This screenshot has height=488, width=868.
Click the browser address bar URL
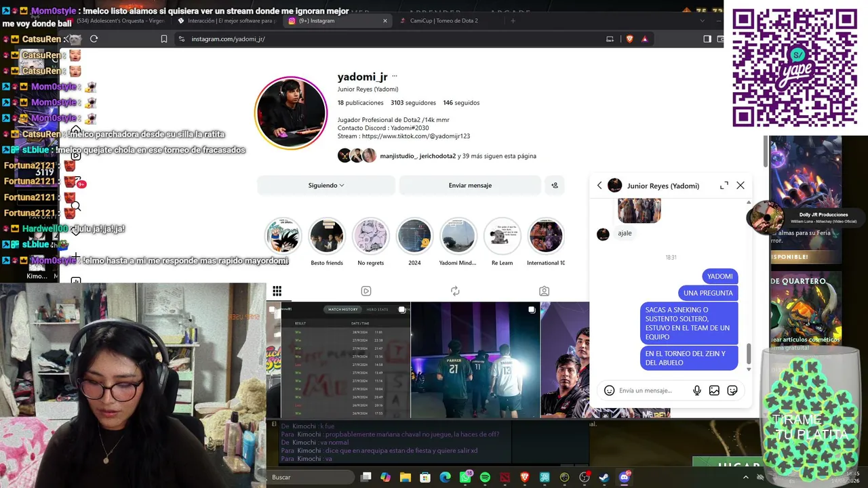(x=228, y=39)
